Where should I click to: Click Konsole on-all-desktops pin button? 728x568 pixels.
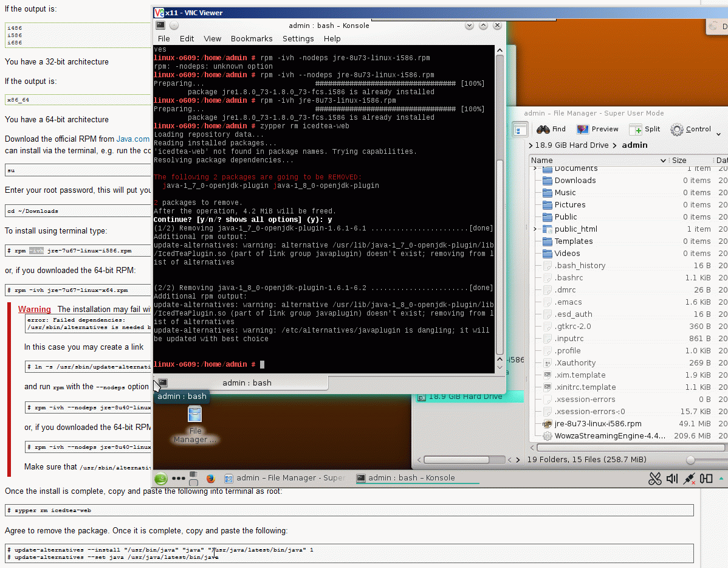coord(174,26)
